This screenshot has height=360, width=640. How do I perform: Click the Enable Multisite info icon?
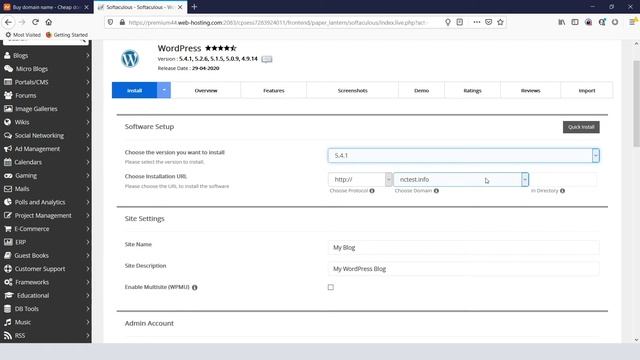click(x=195, y=287)
